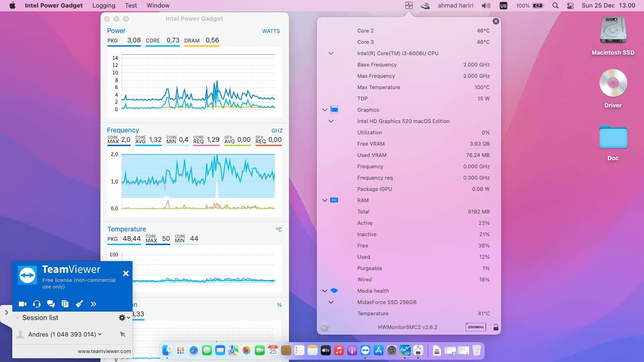Click the Frequency section heading
644x362 pixels.
tap(123, 130)
